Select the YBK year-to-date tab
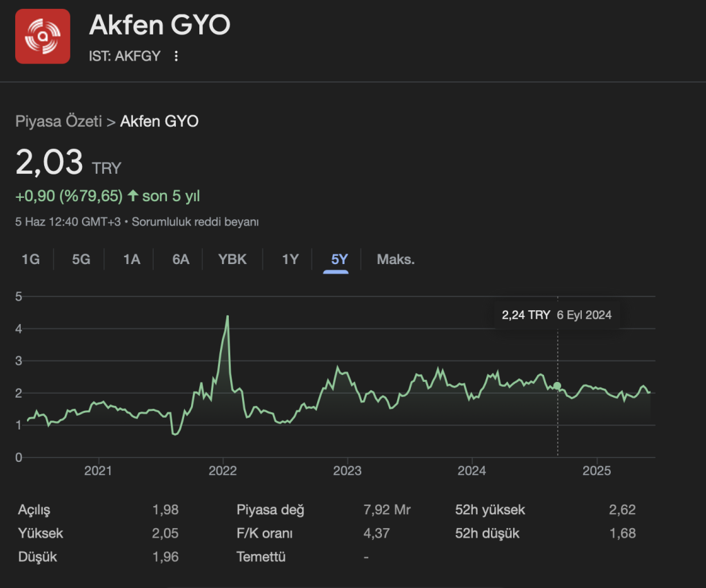 point(232,260)
